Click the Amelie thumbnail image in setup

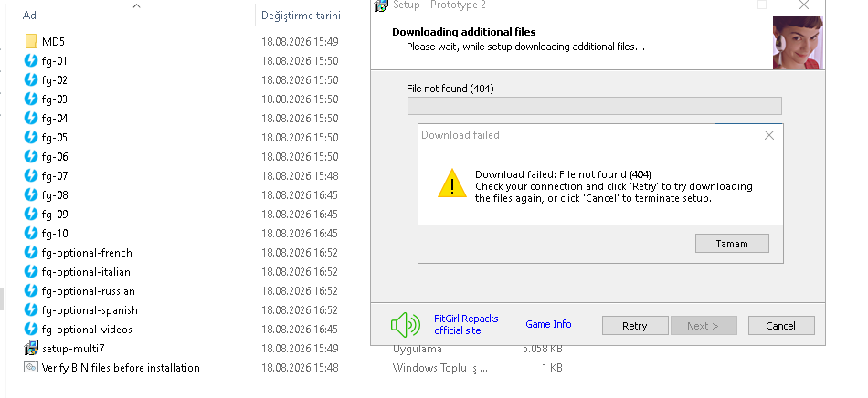tap(798, 43)
